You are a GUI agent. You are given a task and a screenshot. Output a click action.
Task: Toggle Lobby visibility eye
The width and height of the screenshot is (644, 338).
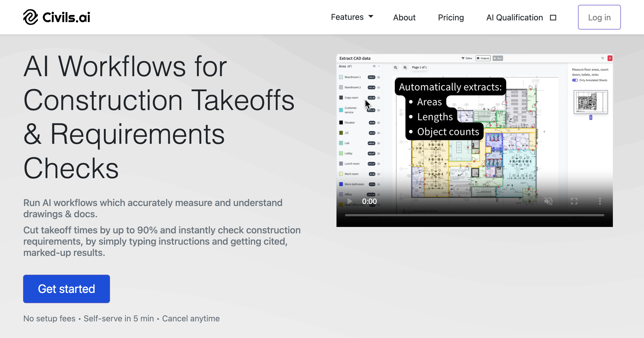click(x=379, y=153)
